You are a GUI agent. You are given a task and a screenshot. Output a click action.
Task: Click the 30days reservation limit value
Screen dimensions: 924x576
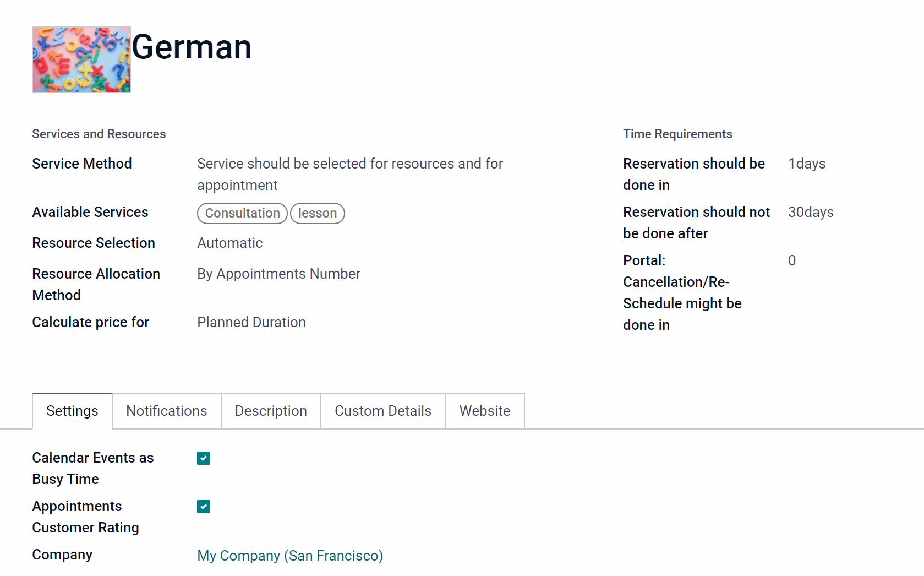point(811,212)
